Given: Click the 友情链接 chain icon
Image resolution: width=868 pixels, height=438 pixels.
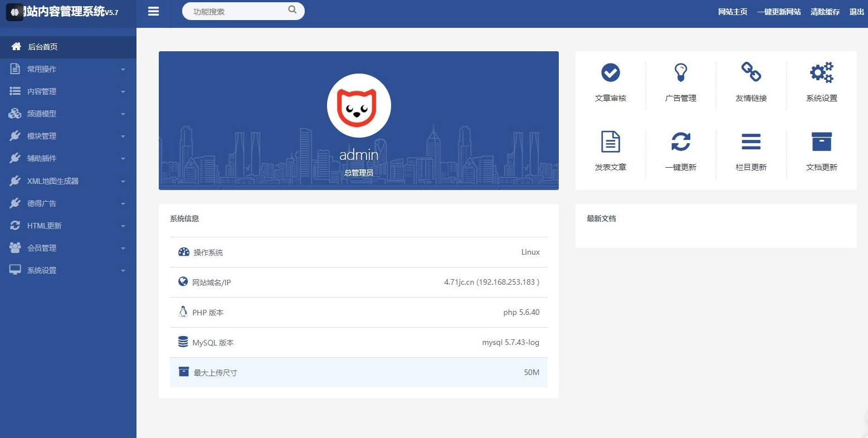Looking at the screenshot, I should coord(751,72).
